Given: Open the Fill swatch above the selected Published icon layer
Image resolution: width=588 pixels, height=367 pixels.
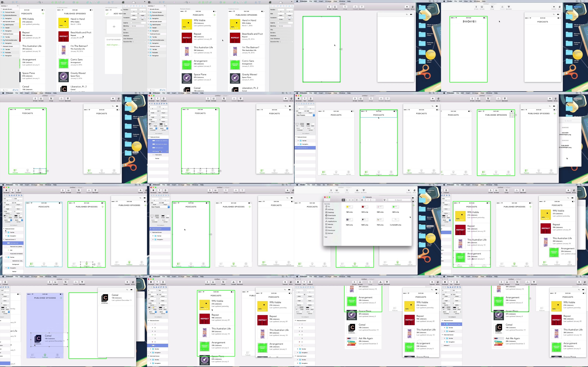Looking at the screenshot, I should [x=5, y=216].
